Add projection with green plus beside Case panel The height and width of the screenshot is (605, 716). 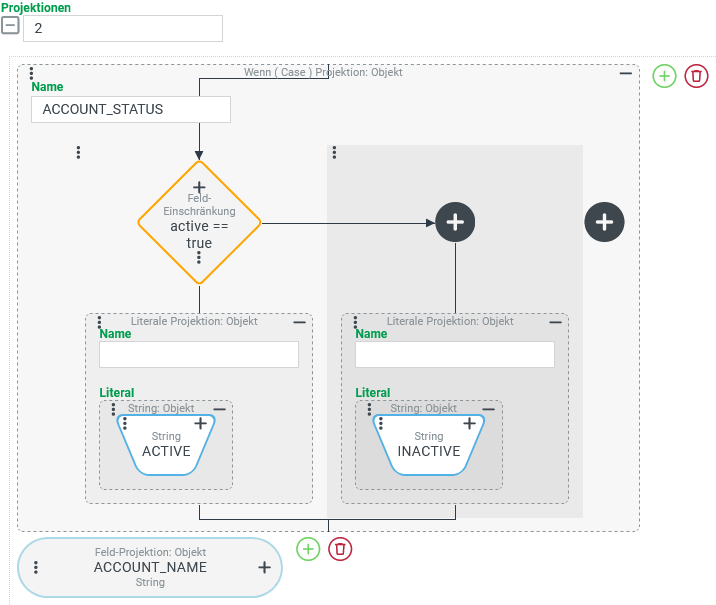click(664, 76)
